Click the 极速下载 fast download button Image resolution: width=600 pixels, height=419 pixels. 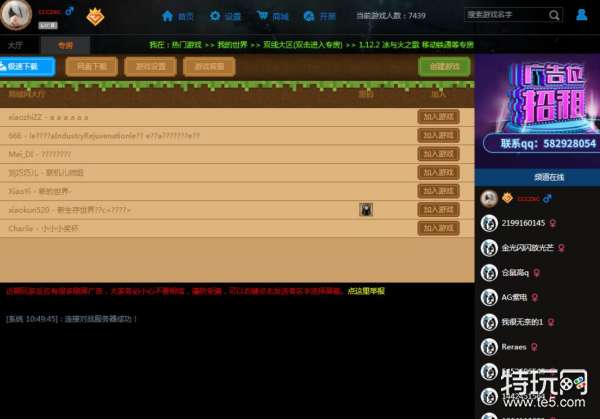point(26,66)
